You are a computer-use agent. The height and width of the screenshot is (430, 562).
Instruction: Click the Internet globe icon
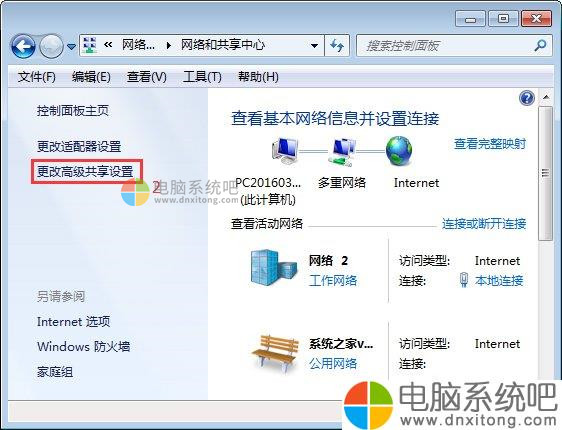click(399, 150)
